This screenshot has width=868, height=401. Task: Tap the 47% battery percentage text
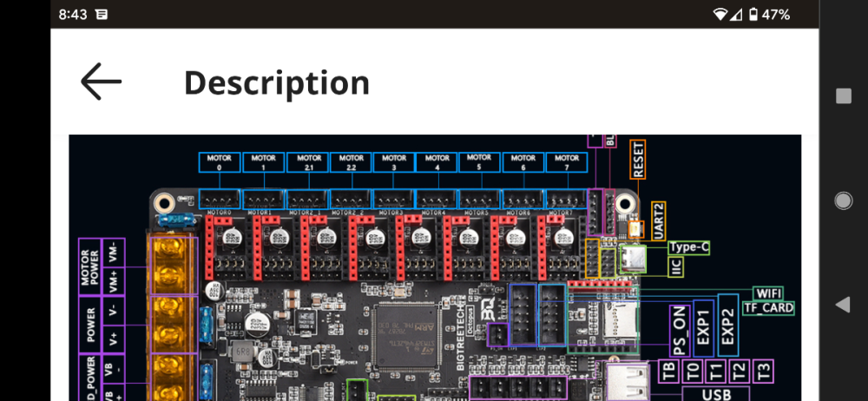click(x=775, y=15)
